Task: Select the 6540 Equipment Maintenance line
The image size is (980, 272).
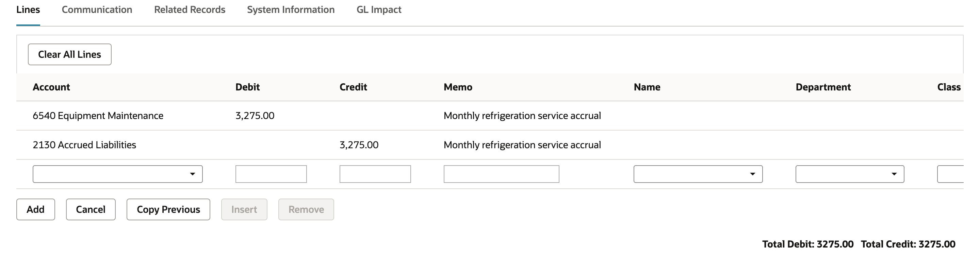Action: coord(490,116)
